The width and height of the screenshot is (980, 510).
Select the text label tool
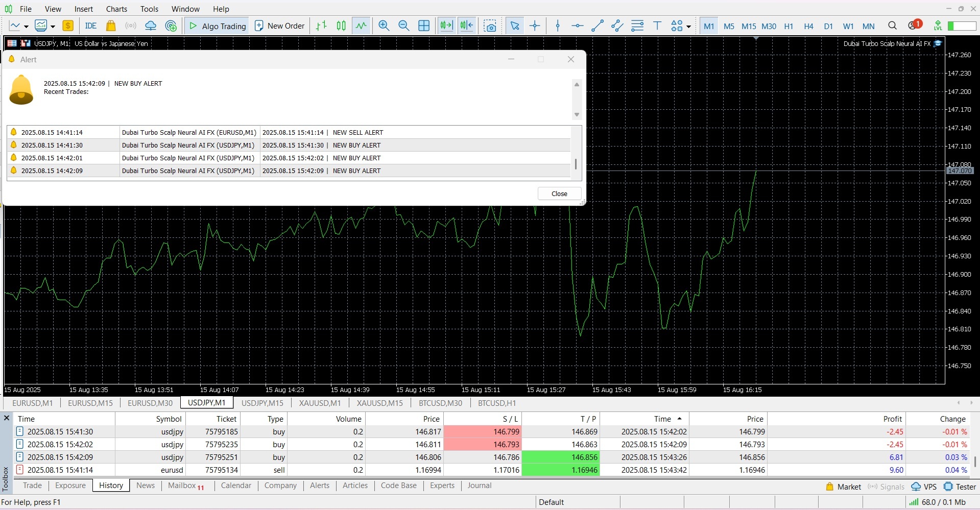click(657, 26)
